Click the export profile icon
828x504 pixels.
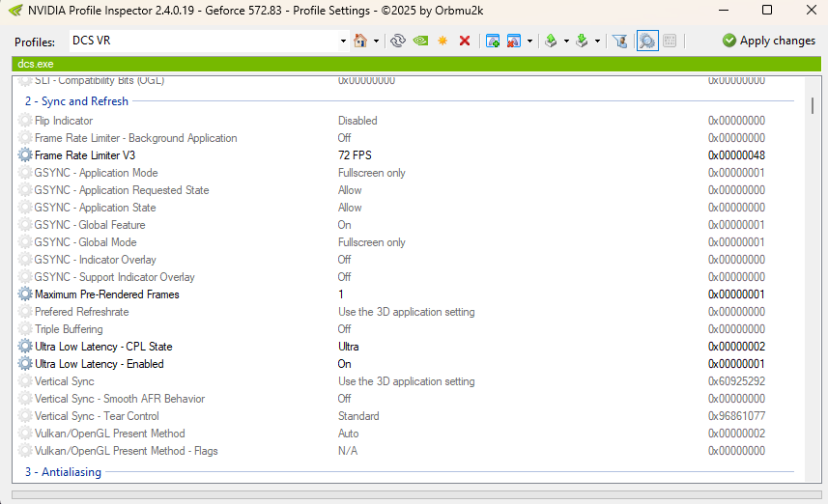[551, 41]
